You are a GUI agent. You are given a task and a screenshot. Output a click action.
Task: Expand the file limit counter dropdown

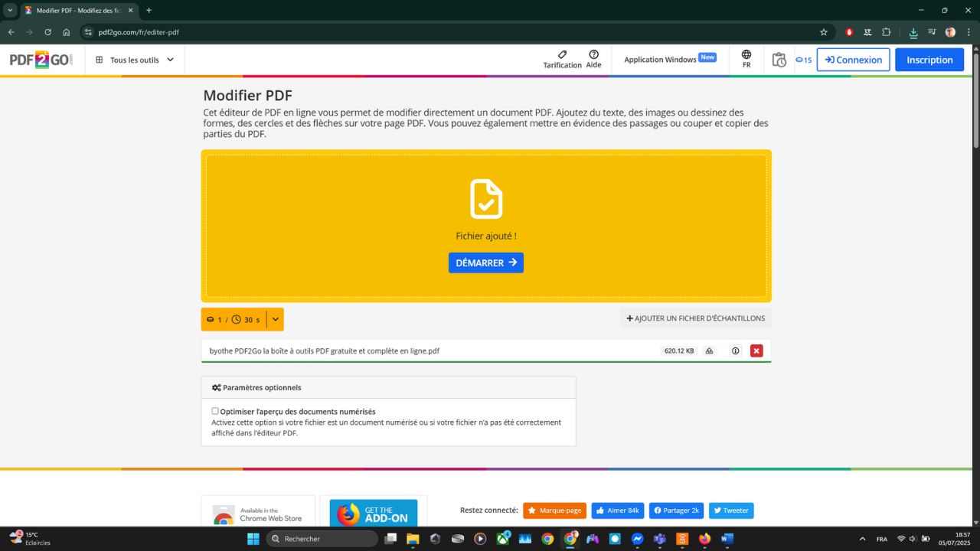click(275, 319)
